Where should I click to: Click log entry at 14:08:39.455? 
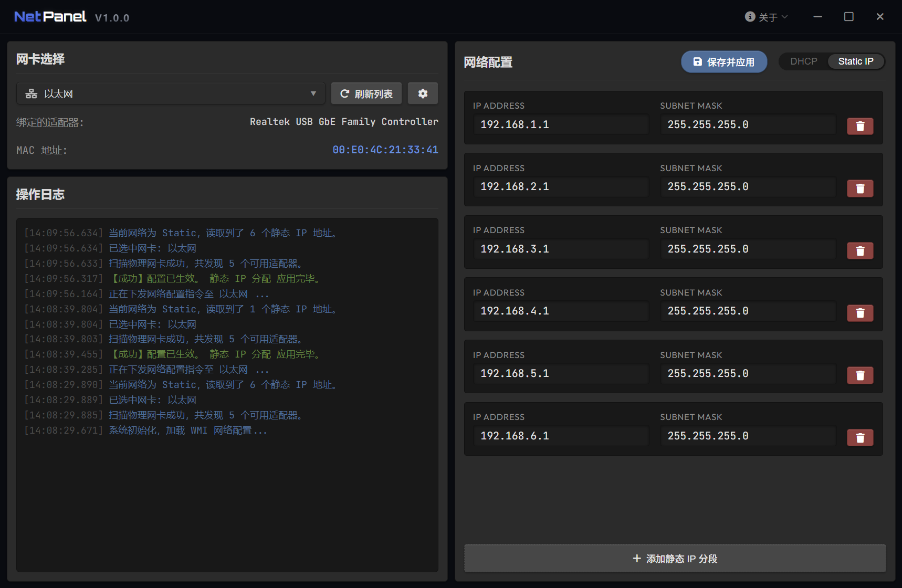(174, 354)
